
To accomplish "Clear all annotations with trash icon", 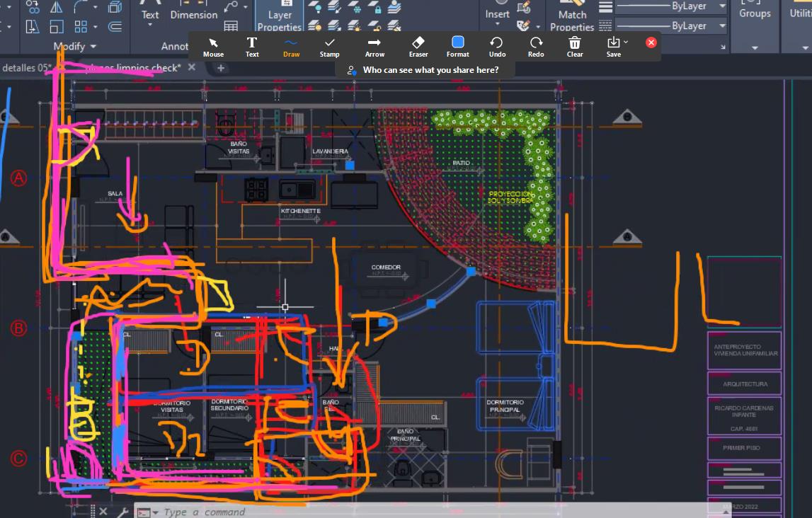I will pyautogui.click(x=575, y=47).
